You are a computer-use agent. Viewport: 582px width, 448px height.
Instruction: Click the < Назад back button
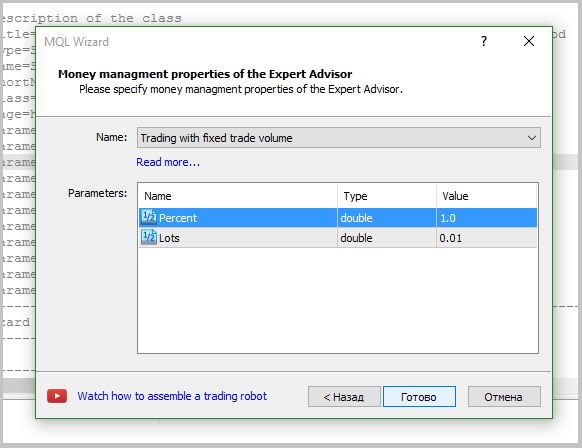(x=344, y=397)
